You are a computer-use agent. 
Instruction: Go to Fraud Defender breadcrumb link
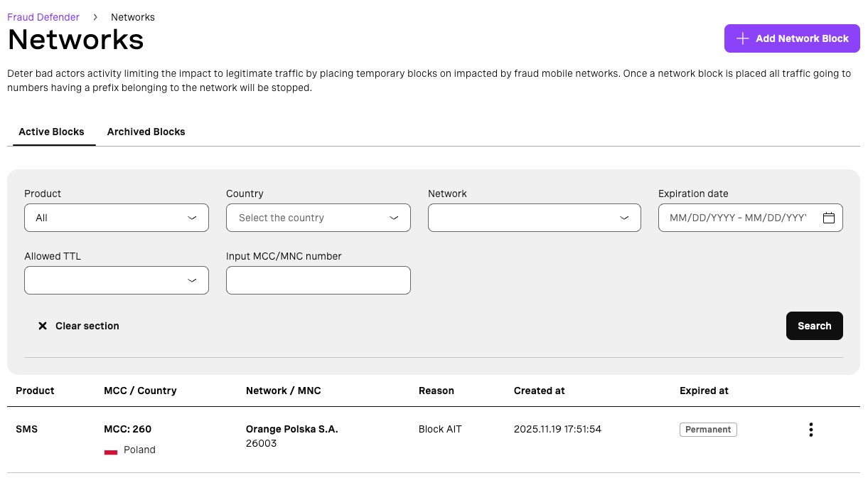coord(43,17)
